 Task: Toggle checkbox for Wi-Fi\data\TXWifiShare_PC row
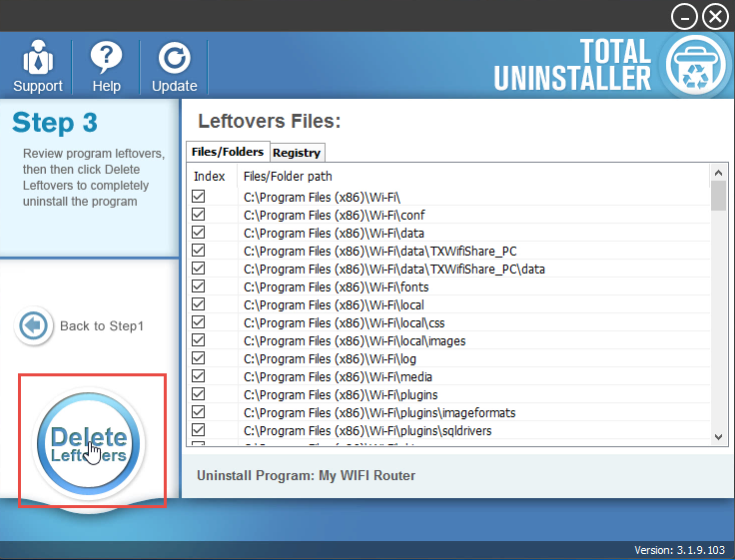(199, 251)
